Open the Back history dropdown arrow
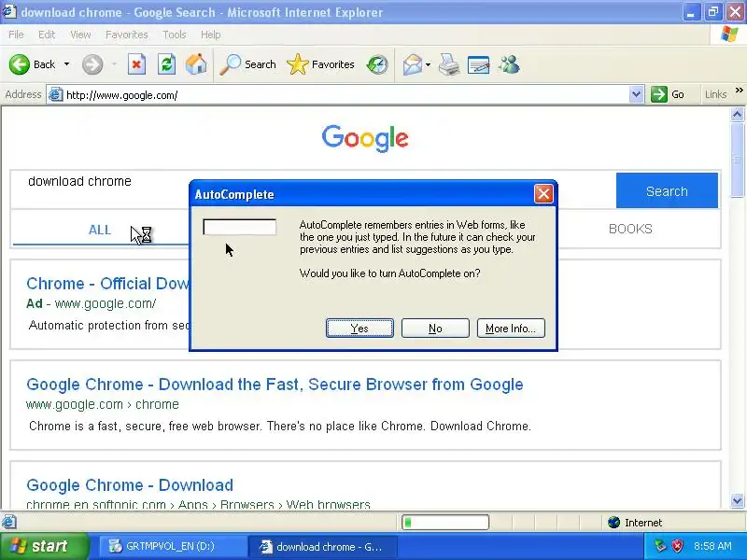The image size is (747, 560). (66, 64)
